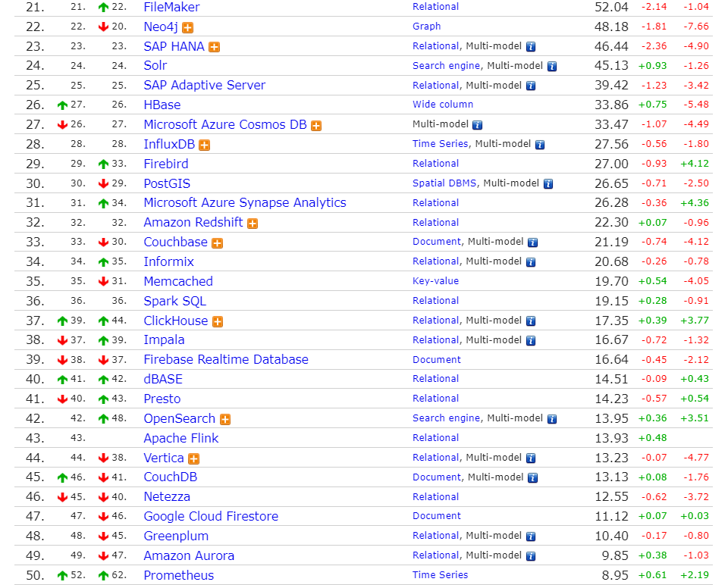Click the info icon in the Cosmos DB row
The image size is (728, 585).
[x=477, y=125]
